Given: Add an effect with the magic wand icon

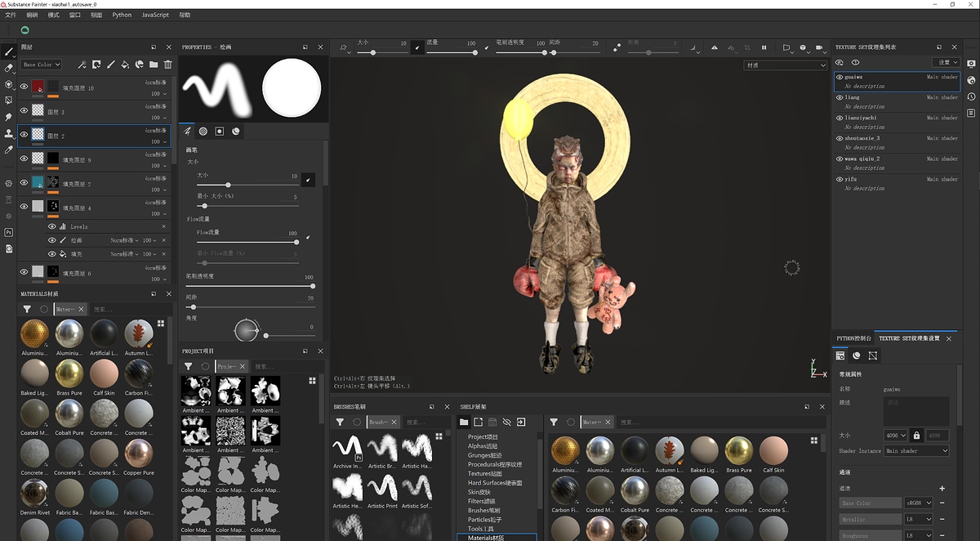Looking at the screenshot, I should click(82, 65).
